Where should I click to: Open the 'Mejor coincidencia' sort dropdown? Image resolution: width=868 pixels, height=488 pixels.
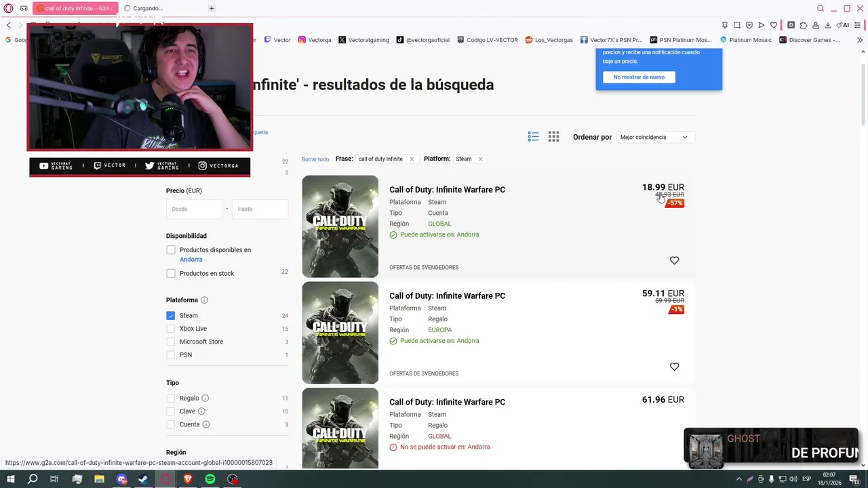click(x=655, y=137)
